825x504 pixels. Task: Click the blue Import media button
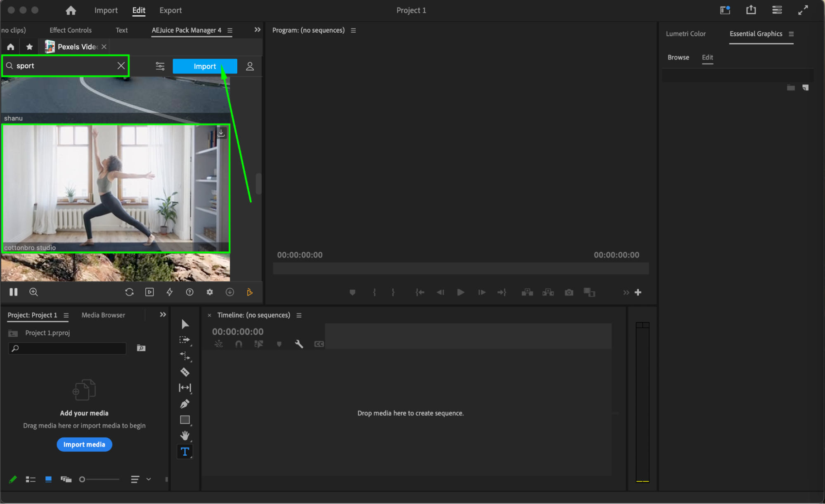[x=84, y=444]
